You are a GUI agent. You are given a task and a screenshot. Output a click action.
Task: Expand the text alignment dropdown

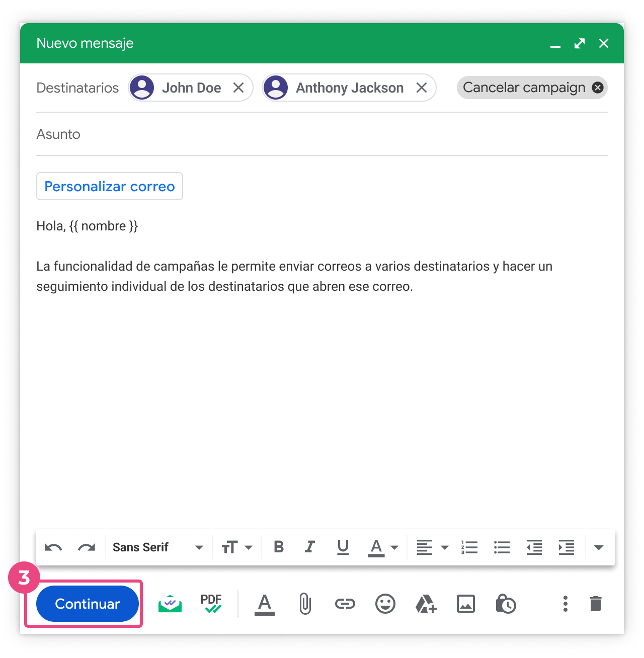tap(432, 547)
